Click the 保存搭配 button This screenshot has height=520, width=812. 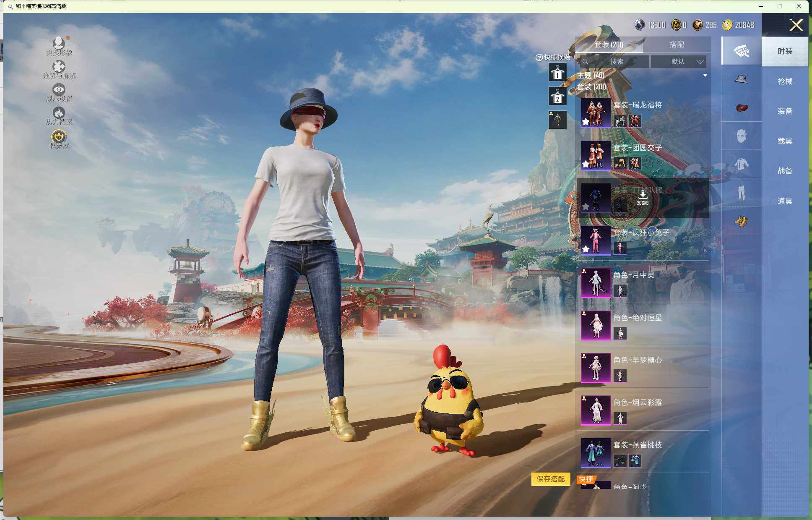(550, 479)
